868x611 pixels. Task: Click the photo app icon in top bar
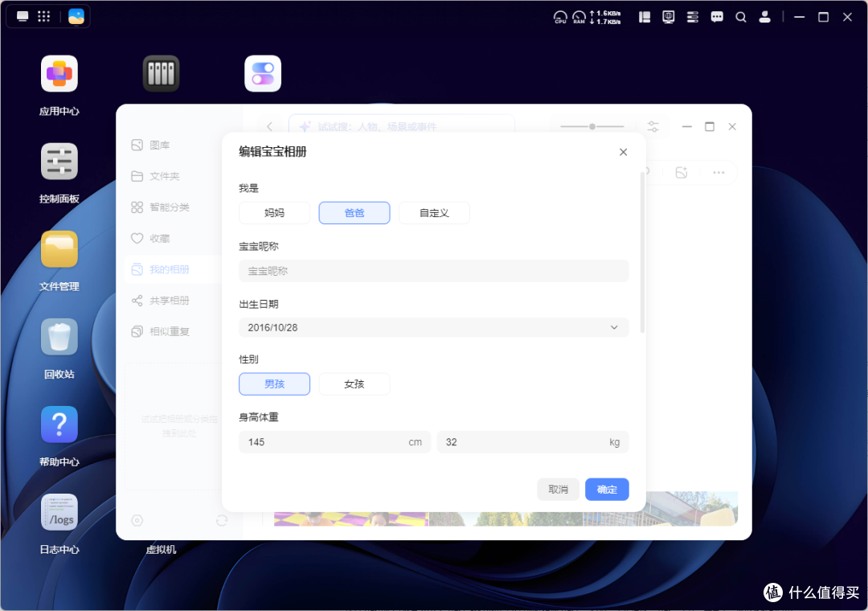(76, 16)
